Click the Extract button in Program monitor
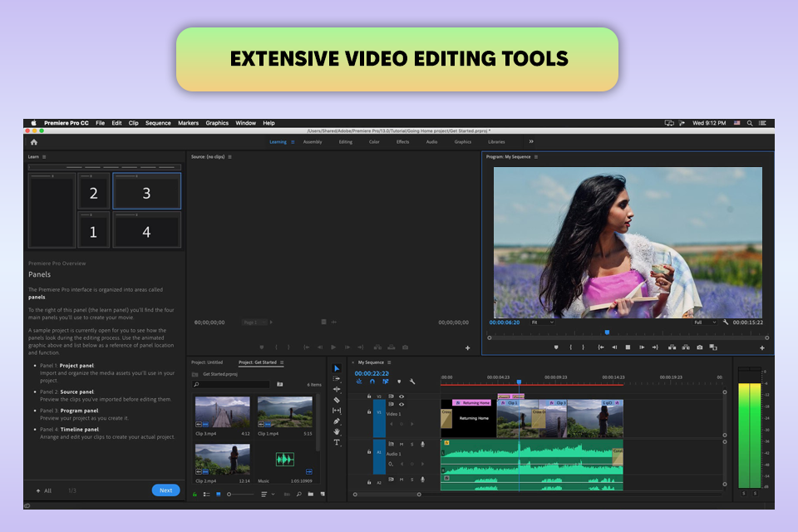This screenshot has width=798, height=532. [x=686, y=347]
